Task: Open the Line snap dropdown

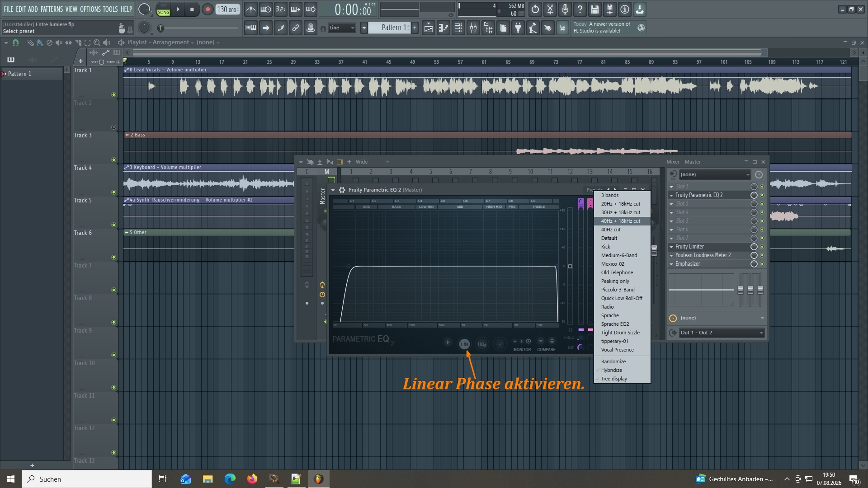Action: (x=342, y=28)
